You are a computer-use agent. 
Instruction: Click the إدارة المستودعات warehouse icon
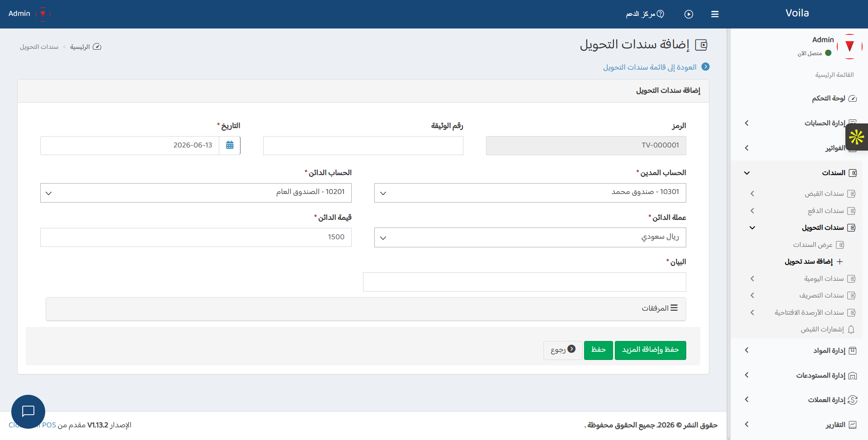click(x=853, y=375)
